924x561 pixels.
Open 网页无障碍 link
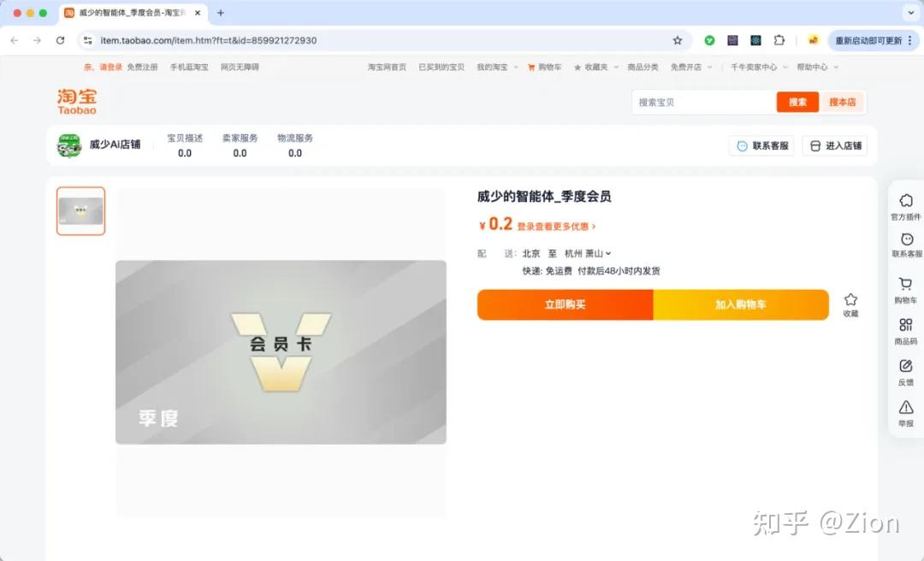[x=240, y=68]
